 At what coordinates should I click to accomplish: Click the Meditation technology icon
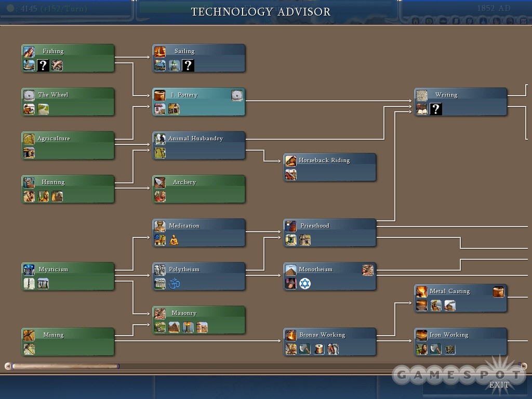160,226
